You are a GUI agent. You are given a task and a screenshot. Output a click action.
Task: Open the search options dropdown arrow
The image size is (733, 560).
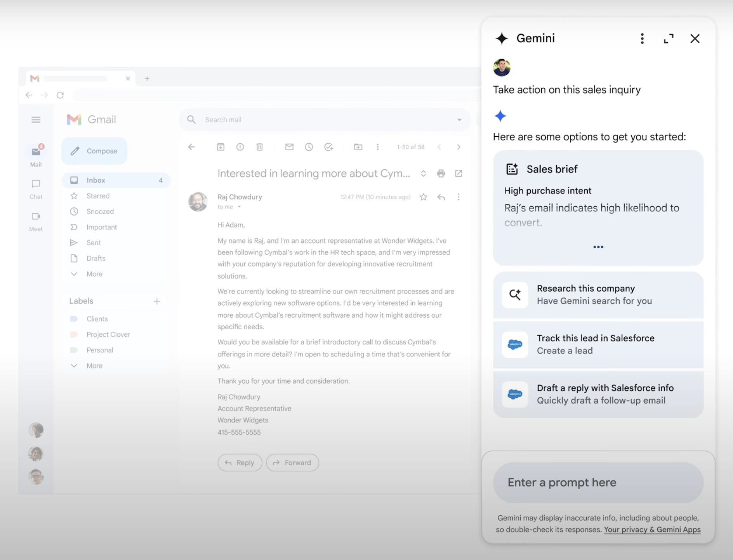click(x=459, y=120)
